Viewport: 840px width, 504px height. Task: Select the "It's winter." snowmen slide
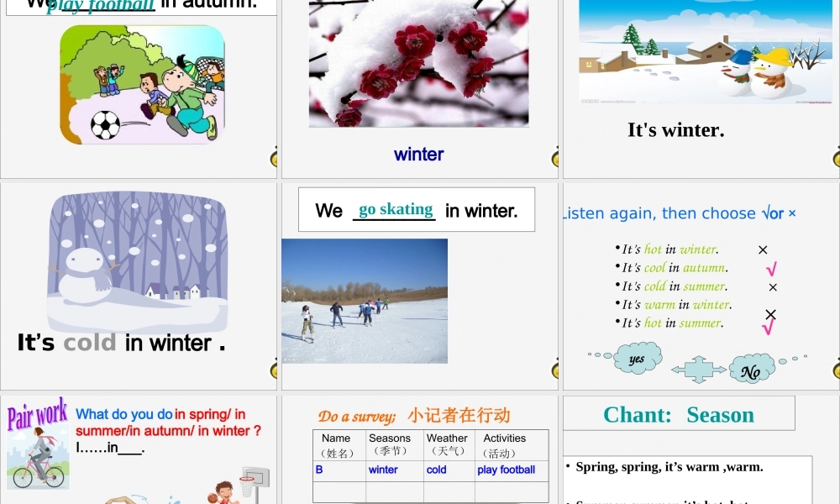[x=701, y=89]
